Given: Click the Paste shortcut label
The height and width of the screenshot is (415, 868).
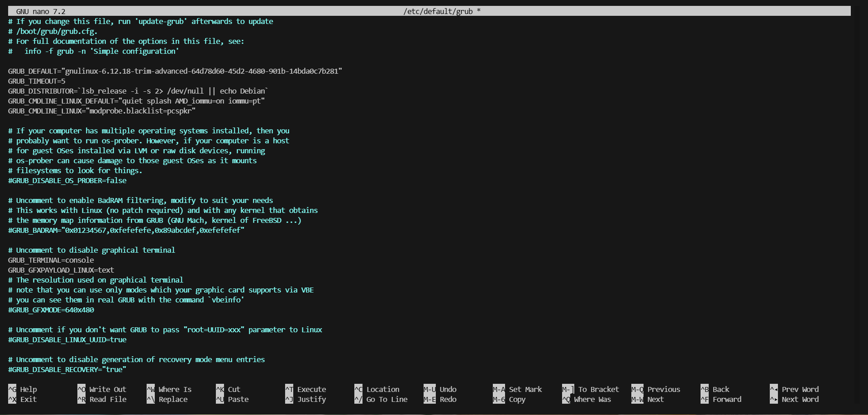Looking at the screenshot, I should [x=232, y=399].
